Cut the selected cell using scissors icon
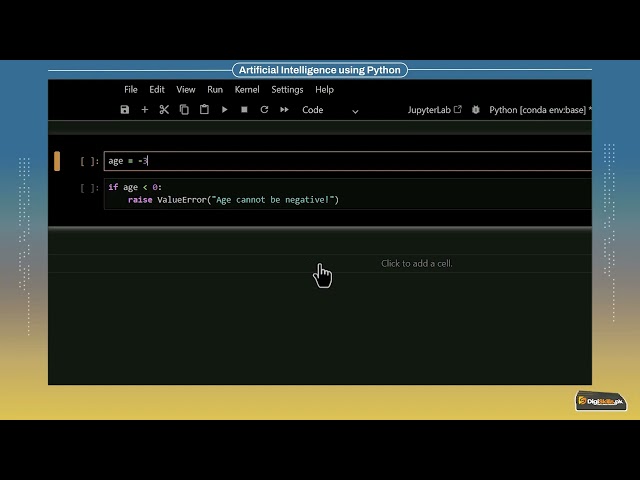 pyautogui.click(x=164, y=109)
